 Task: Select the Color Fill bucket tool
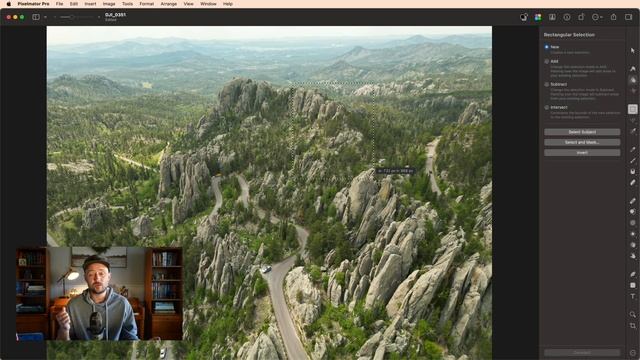point(633,171)
